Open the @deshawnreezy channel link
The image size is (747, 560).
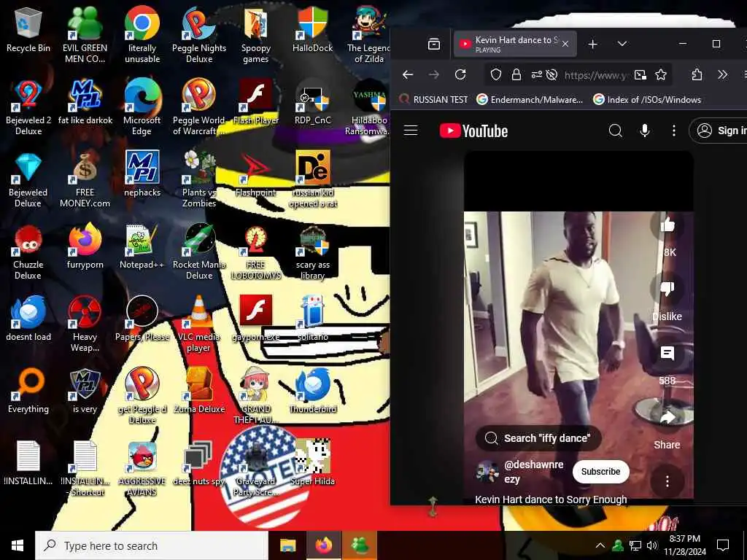pos(533,472)
